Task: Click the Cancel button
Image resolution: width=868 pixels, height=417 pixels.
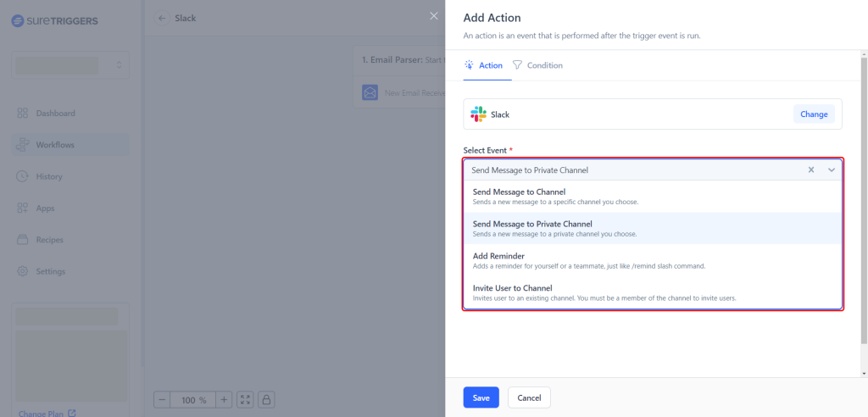Action: (x=529, y=398)
